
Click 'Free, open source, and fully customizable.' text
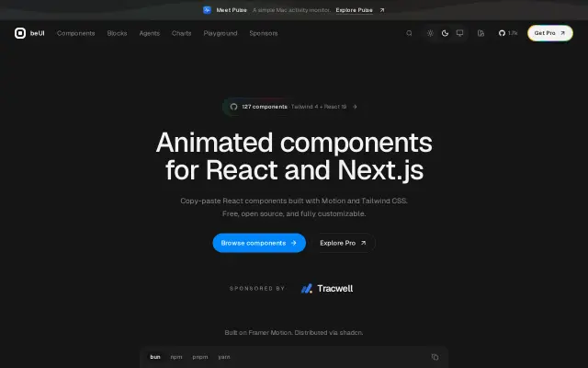[x=294, y=213]
